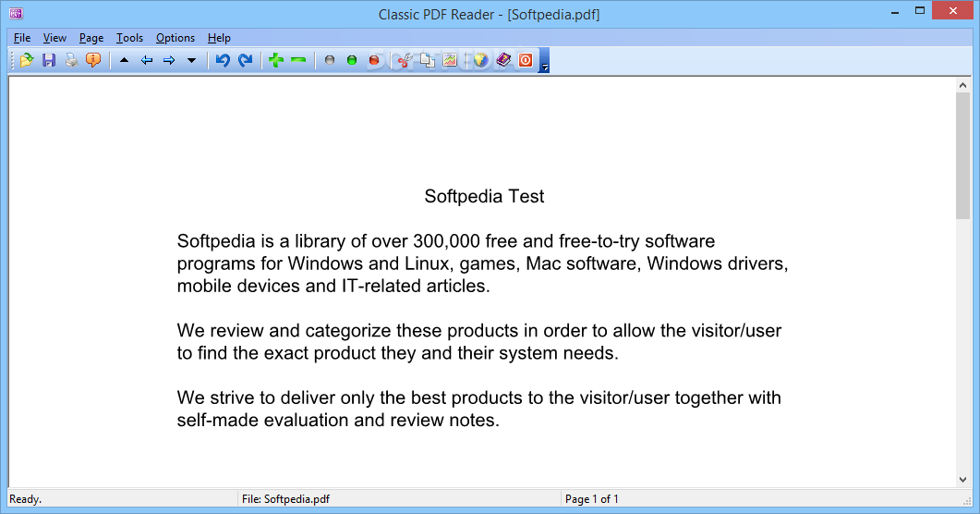The image size is (980, 514).
Task: Click the application icon in title bar
Action: click(x=17, y=13)
